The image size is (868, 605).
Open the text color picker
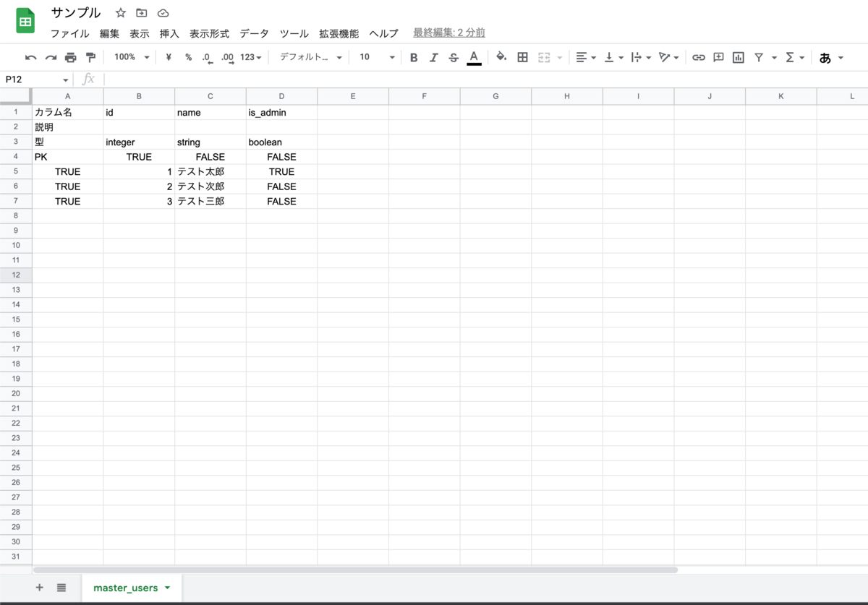474,57
